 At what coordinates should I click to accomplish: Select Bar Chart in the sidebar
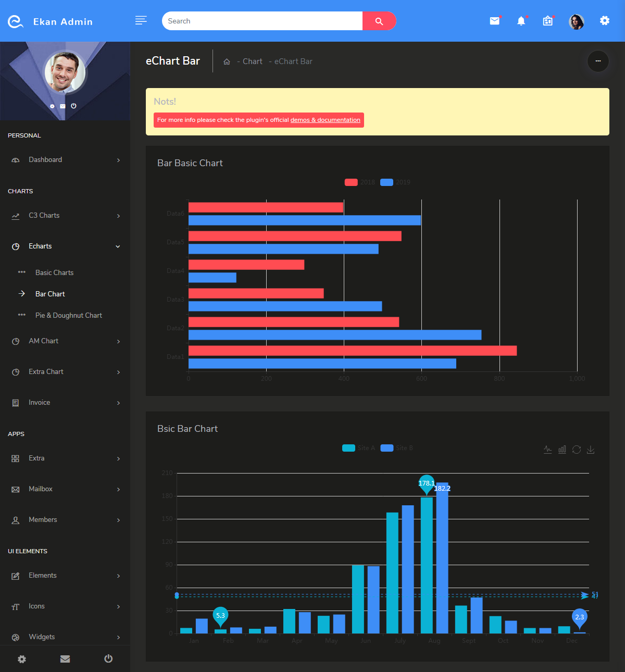(x=49, y=294)
